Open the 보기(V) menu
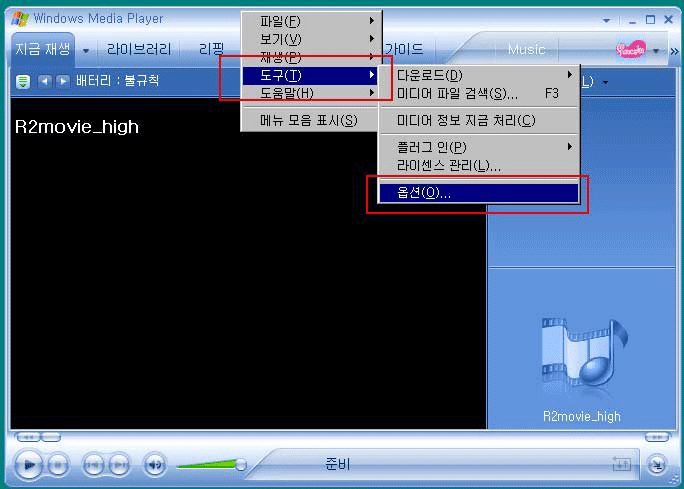684x489 pixels. (x=311, y=39)
